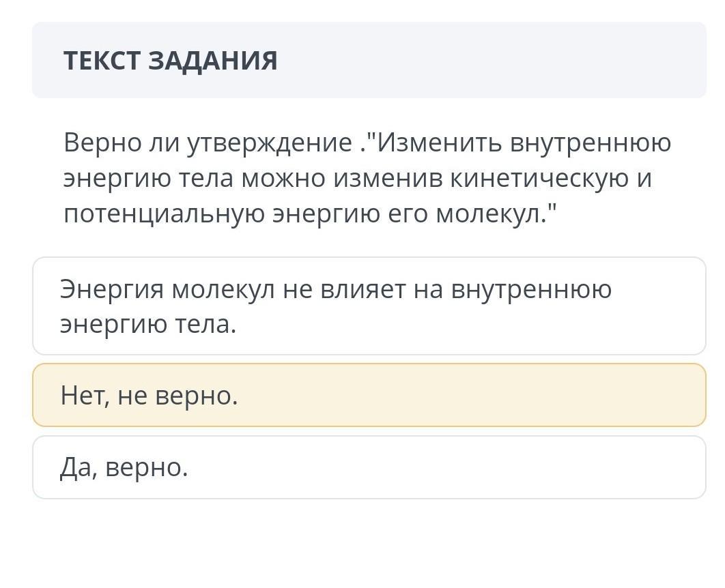Pick the first answer about molecule energy
This screenshot has width=725, height=588.
click(x=369, y=306)
